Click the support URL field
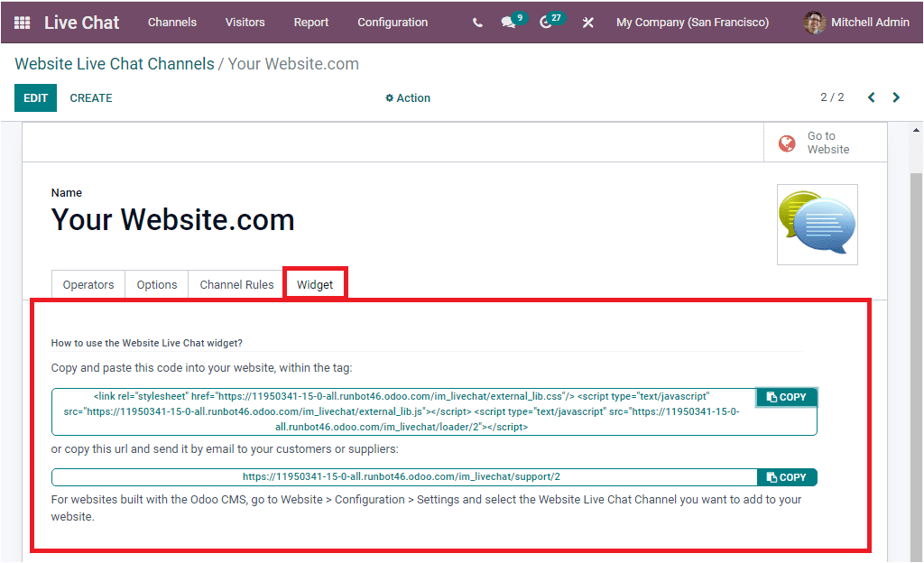The width and height of the screenshot is (924, 563). point(404,477)
